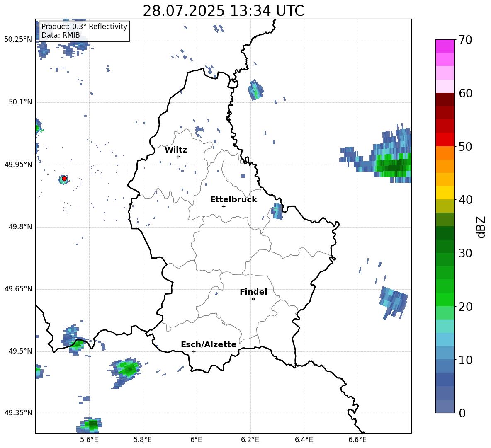Viewport: 491px width, 448px height.
Task: Click the 6.2°E longitude label
Action: pyautogui.click(x=250, y=440)
